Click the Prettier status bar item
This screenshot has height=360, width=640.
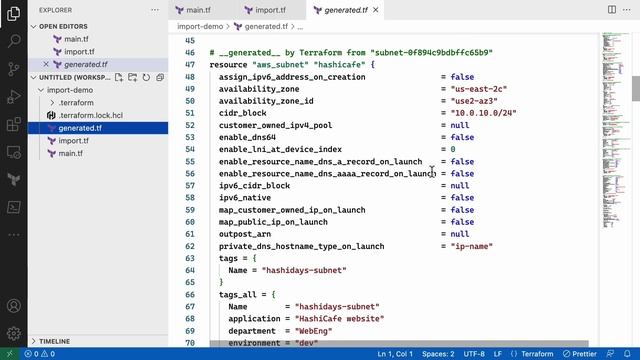click(x=580, y=354)
